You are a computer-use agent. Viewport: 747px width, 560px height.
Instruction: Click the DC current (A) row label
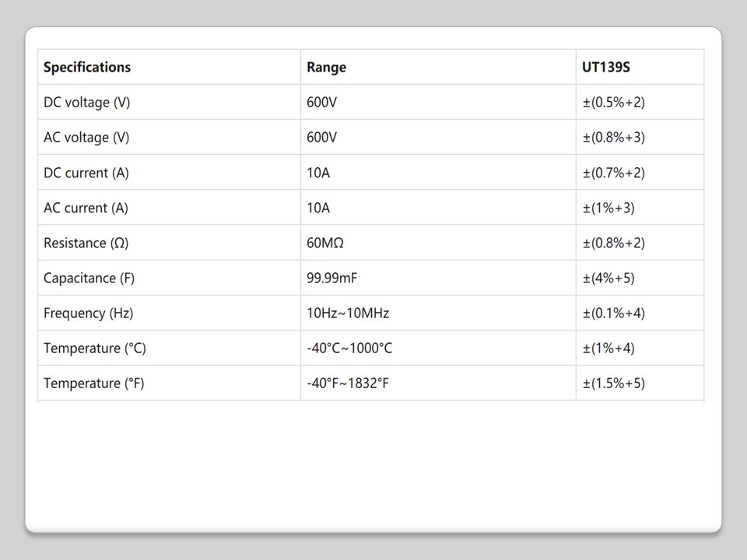click(86, 173)
